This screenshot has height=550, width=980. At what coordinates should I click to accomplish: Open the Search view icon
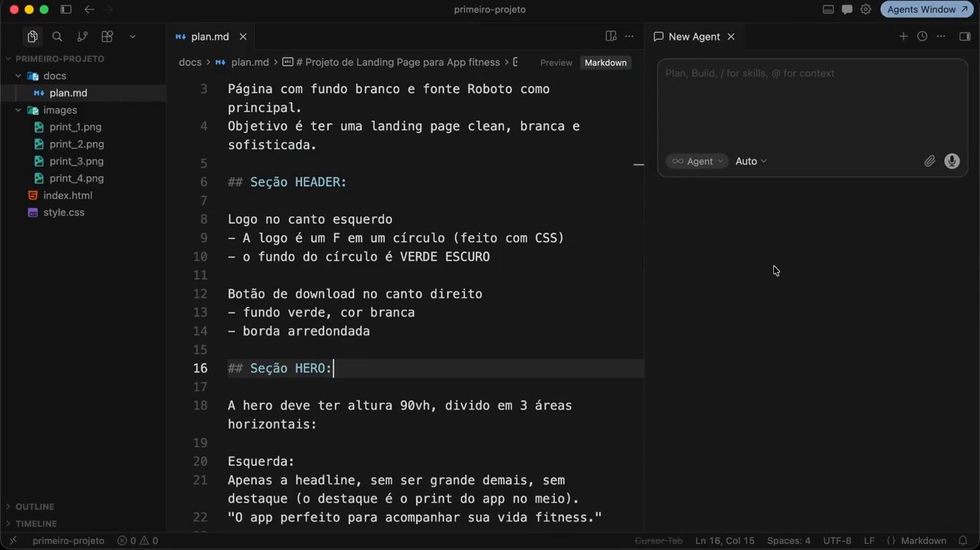(57, 37)
